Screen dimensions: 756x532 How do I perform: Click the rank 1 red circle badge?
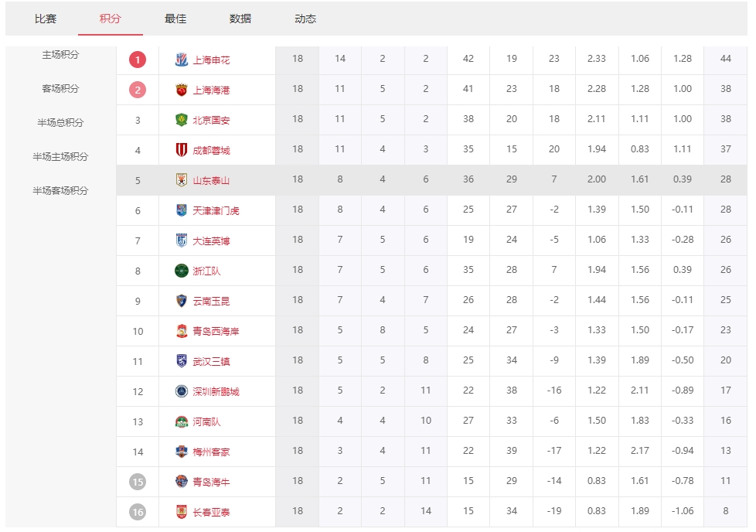click(x=138, y=60)
